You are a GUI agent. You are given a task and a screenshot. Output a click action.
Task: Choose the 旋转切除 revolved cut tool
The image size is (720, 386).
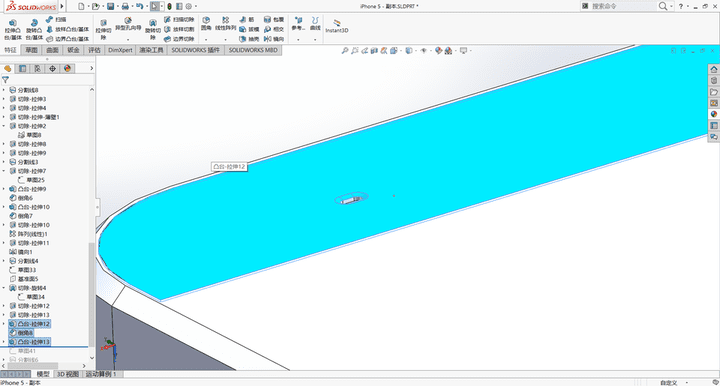[153, 29]
